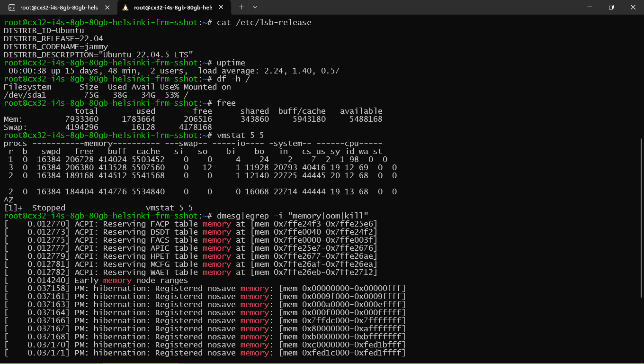Switch to the first terminal tab title
The image size is (644, 364).
click(59, 7)
